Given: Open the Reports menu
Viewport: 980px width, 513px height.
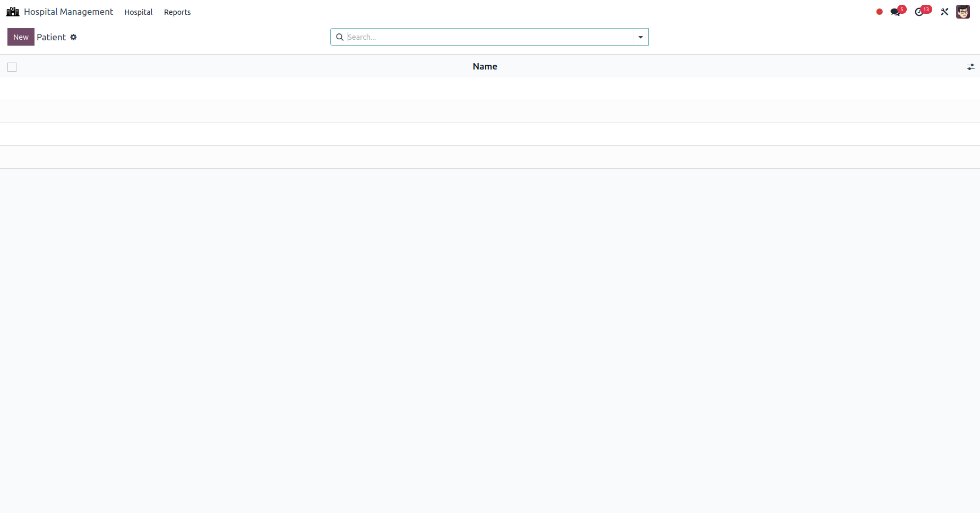Looking at the screenshot, I should point(177,12).
